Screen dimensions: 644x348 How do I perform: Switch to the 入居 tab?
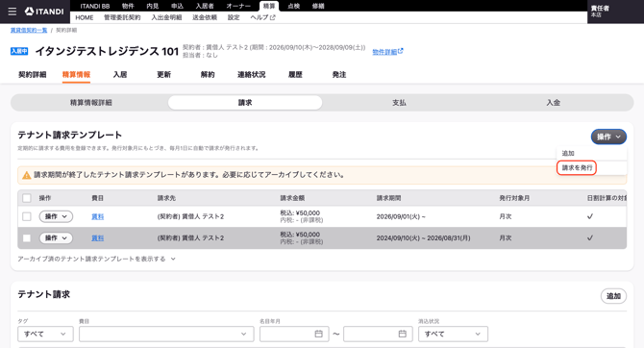coord(120,75)
